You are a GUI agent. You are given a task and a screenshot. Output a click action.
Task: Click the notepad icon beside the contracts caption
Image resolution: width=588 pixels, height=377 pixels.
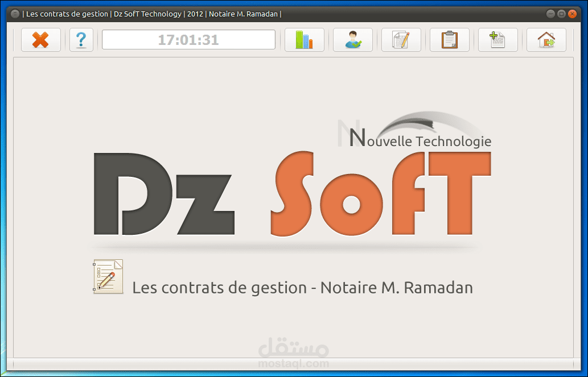pyautogui.click(x=107, y=277)
